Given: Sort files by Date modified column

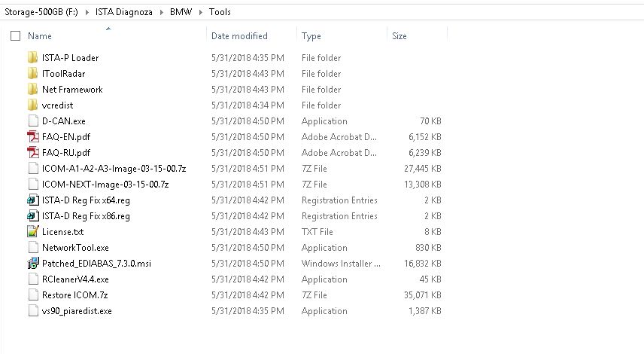Looking at the screenshot, I should (x=238, y=35).
